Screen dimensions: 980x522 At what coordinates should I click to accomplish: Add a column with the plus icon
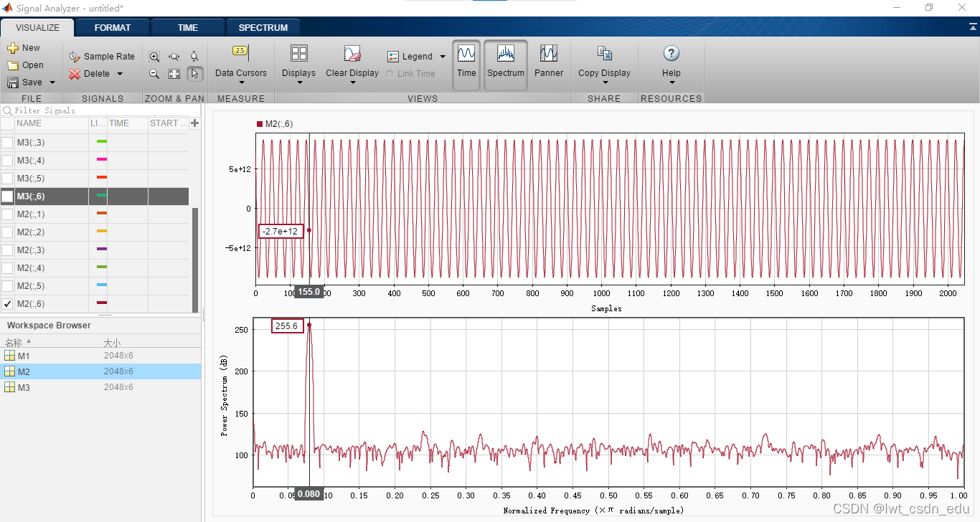pos(194,123)
